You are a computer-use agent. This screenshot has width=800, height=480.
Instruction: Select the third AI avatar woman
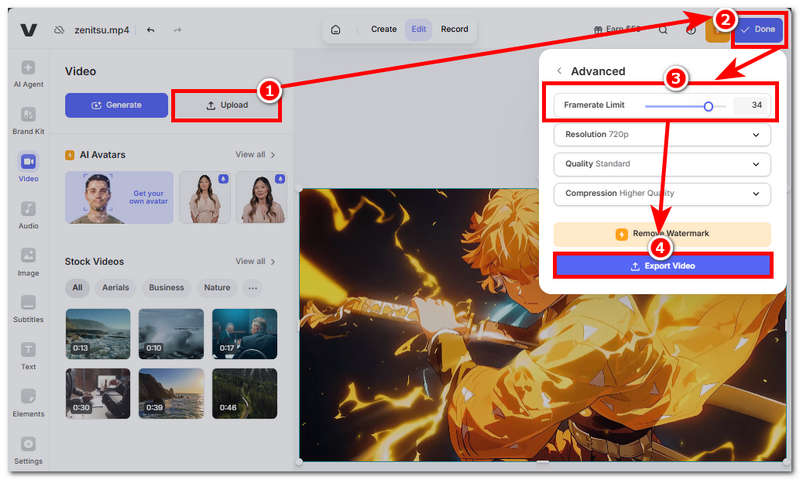[x=262, y=197]
